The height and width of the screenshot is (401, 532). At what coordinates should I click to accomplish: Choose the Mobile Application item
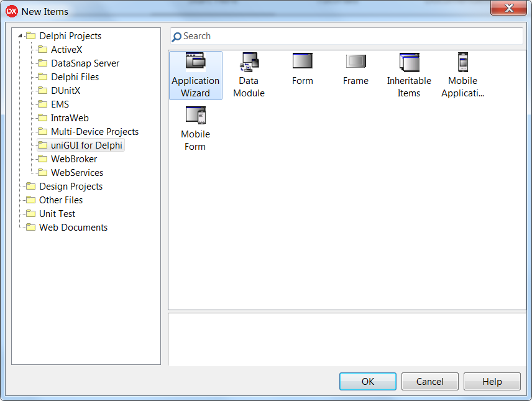(463, 75)
